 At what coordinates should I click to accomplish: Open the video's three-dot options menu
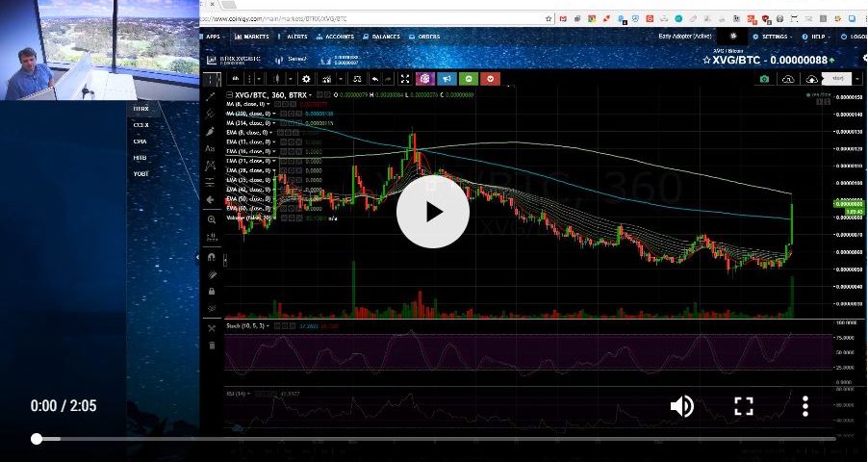coord(805,406)
